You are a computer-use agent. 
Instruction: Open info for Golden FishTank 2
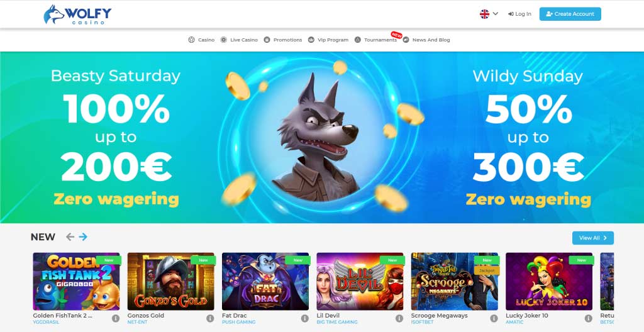(x=116, y=318)
